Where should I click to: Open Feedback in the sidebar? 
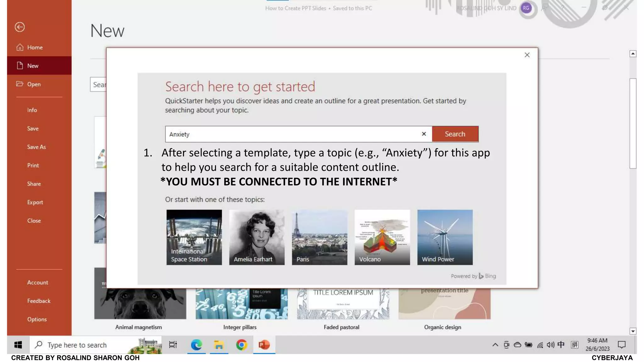39,301
